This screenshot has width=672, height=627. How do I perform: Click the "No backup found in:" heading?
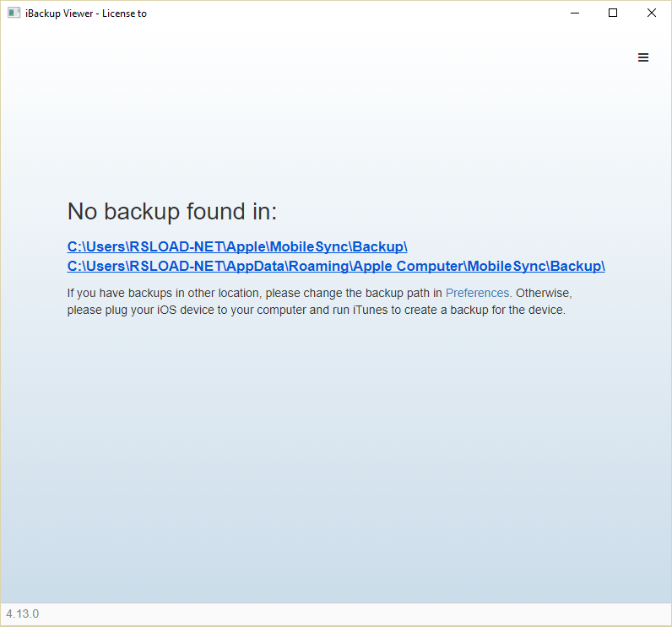coord(171,211)
